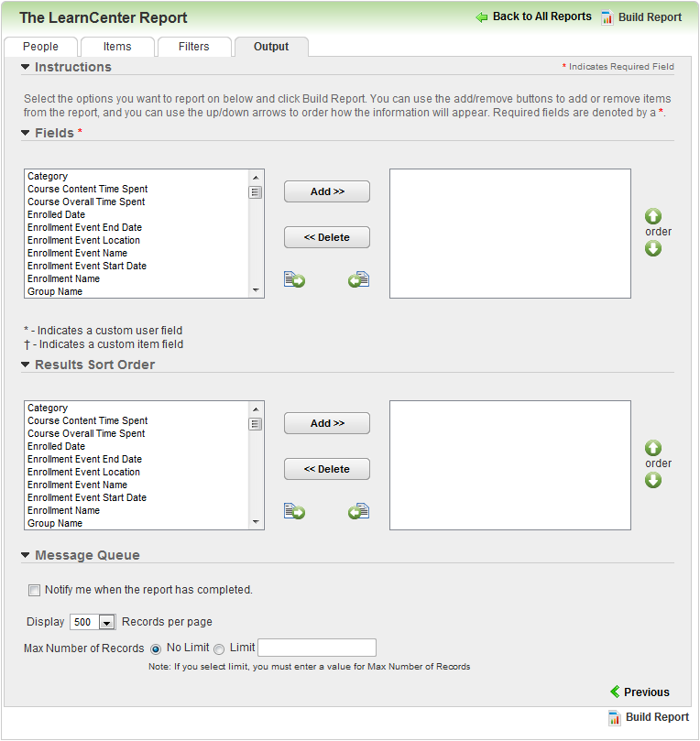Select Enrollment Event Start Date in Fields list
This screenshot has height=741, width=700.
[137, 266]
